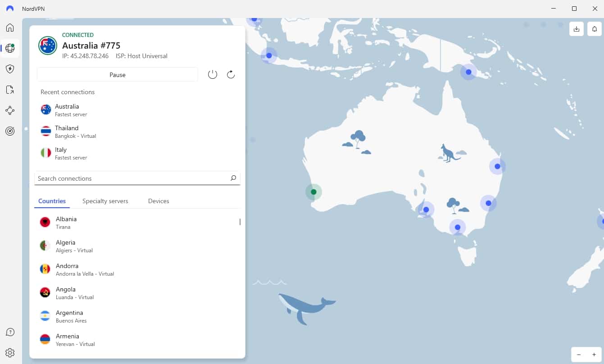This screenshot has height=364, width=604.
Task: Open Meshnet nodes icon in sidebar
Action: click(10, 110)
